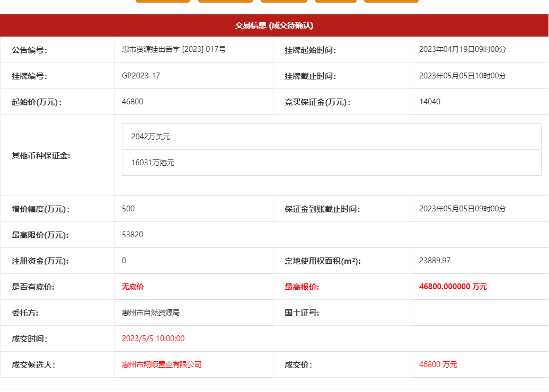The height and width of the screenshot is (392, 549).
Task: Click the 最高限价 value 53820
Action: (x=132, y=235)
